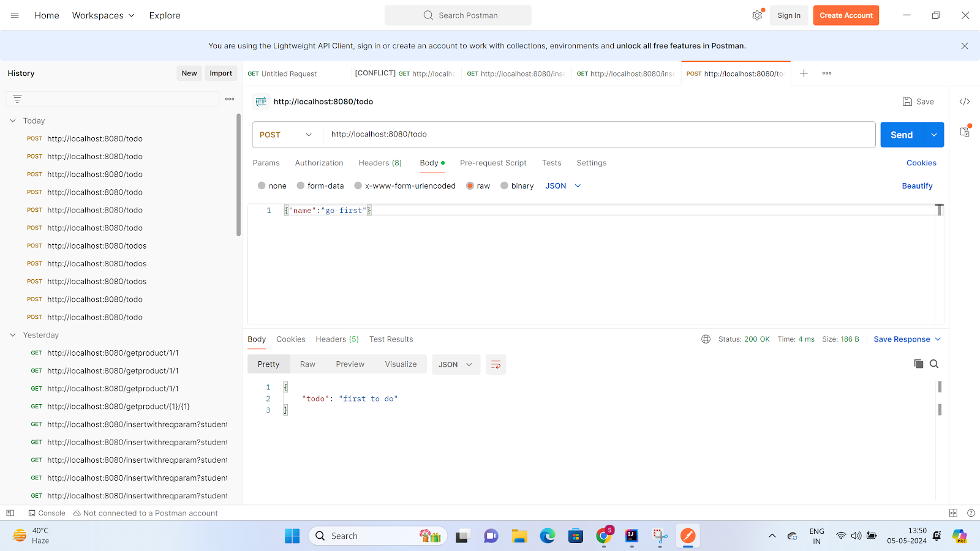Click the Sign In button
Image resolution: width=980 pixels, height=551 pixels.
coord(789,15)
